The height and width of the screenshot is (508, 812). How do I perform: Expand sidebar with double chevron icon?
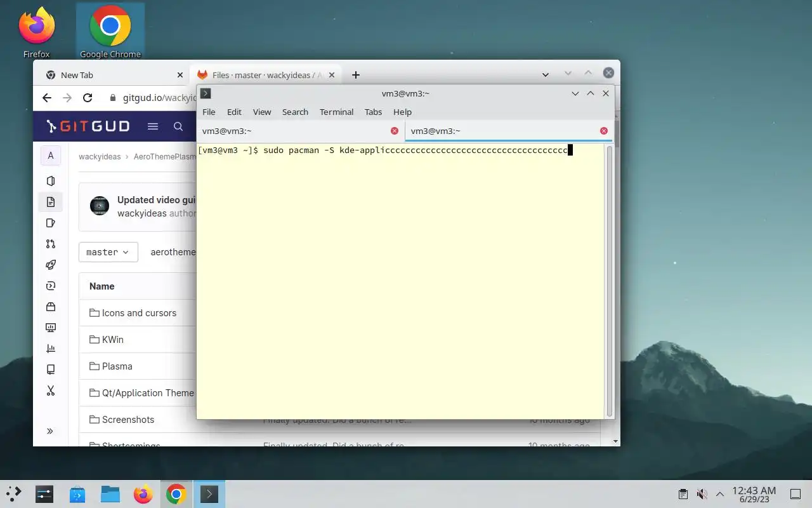click(x=50, y=431)
